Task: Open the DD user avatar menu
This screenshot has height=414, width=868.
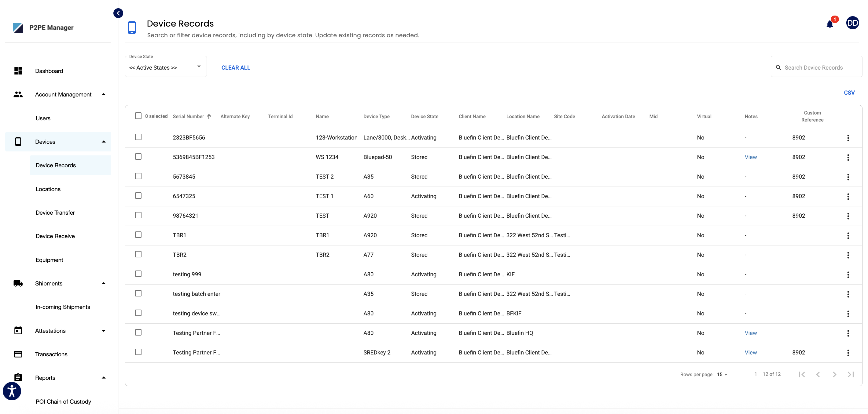Action: 852,23
